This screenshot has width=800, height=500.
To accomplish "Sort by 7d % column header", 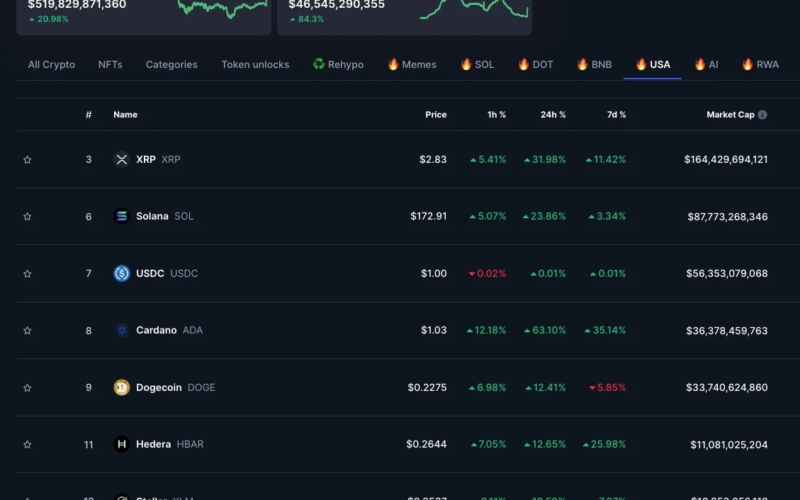I will click(616, 115).
